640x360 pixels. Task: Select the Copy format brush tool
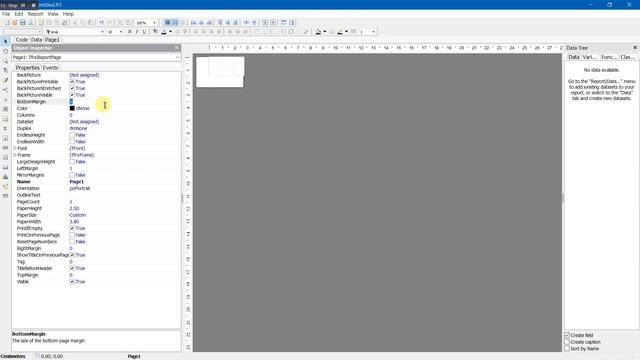point(5,80)
